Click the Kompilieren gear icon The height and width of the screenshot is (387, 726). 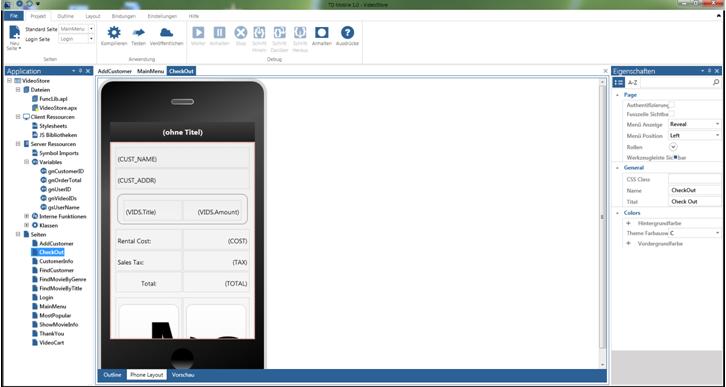tap(114, 32)
